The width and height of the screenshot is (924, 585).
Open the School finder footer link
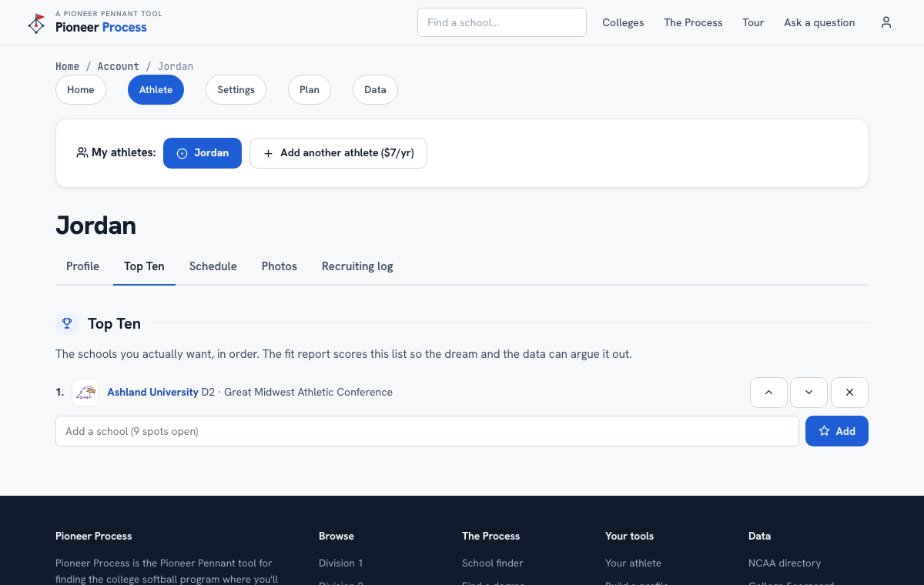[492, 563]
